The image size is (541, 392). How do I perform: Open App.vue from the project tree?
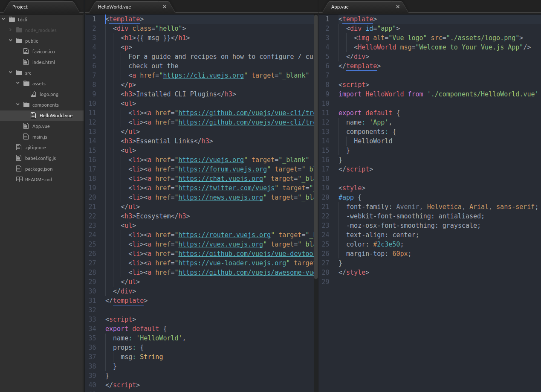tap(41, 126)
